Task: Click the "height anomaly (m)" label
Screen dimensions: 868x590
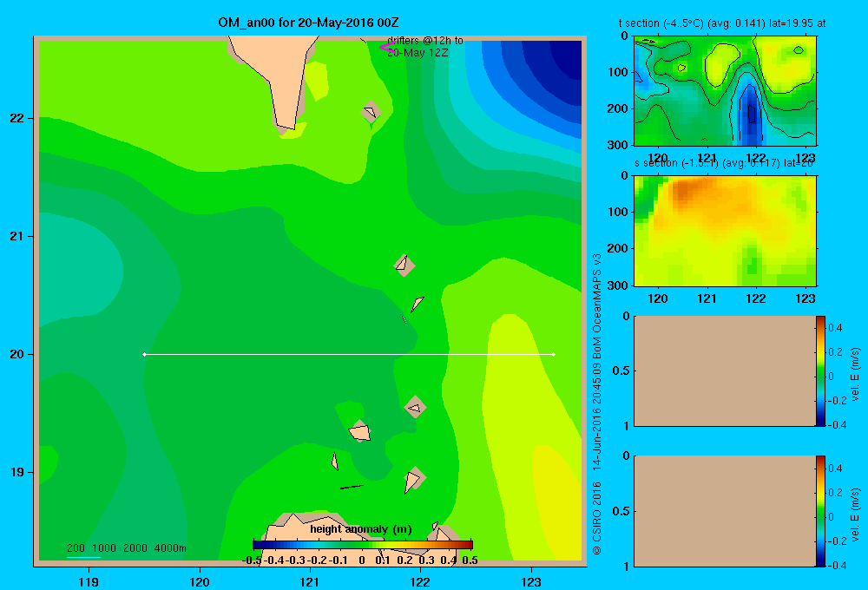Action: (361, 529)
